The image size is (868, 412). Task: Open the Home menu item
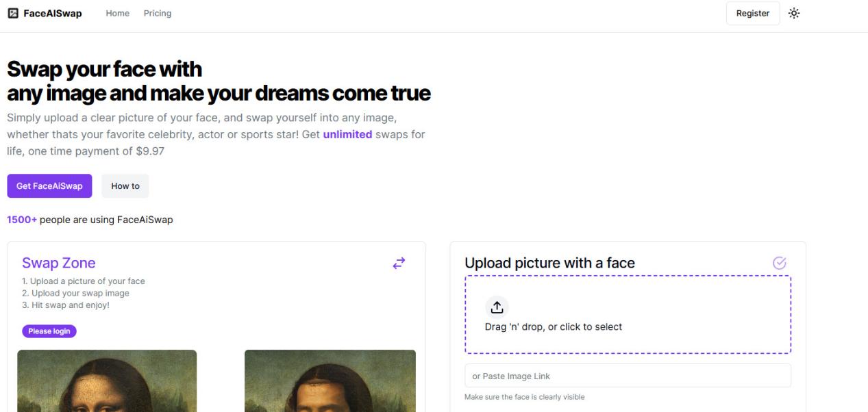coord(118,13)
